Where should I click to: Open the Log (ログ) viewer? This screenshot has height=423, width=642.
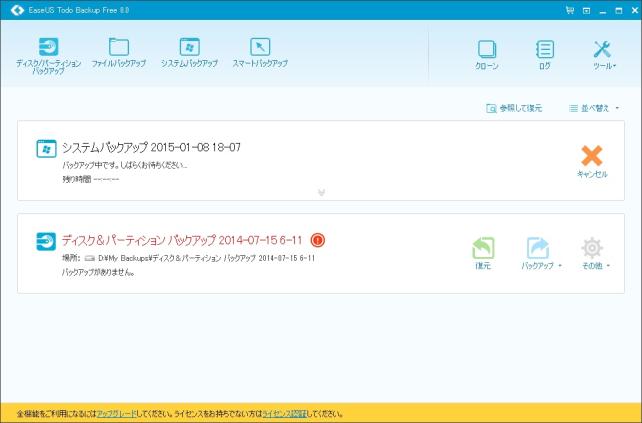pyautogui.click(x=545, y=55)
